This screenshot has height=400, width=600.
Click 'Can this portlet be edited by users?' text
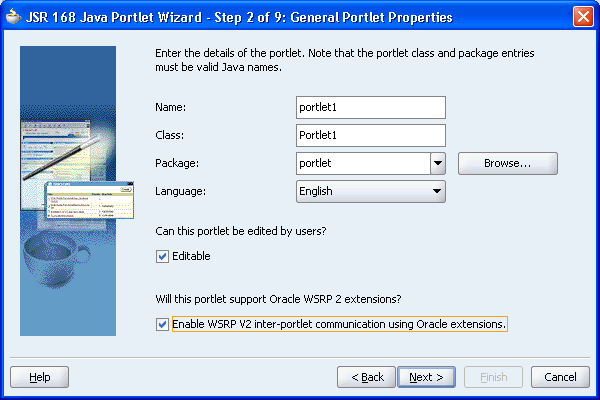(241, 231)
